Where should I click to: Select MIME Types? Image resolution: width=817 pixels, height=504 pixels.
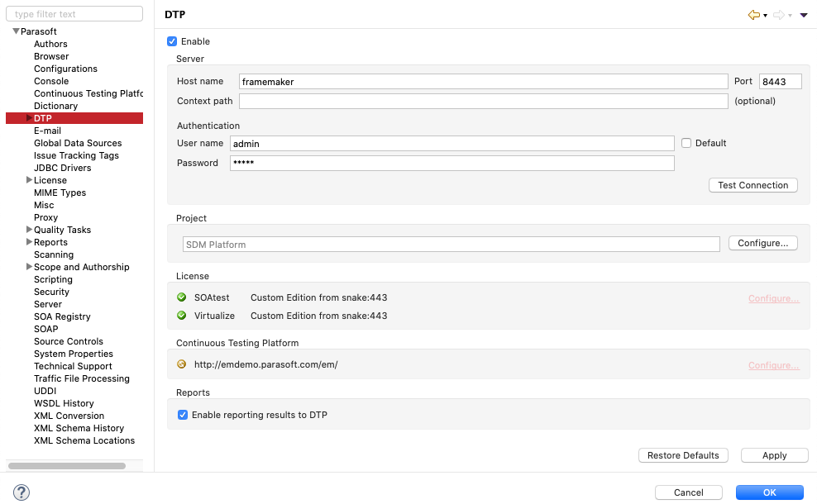pyautogui.click(x=60, y=193)
